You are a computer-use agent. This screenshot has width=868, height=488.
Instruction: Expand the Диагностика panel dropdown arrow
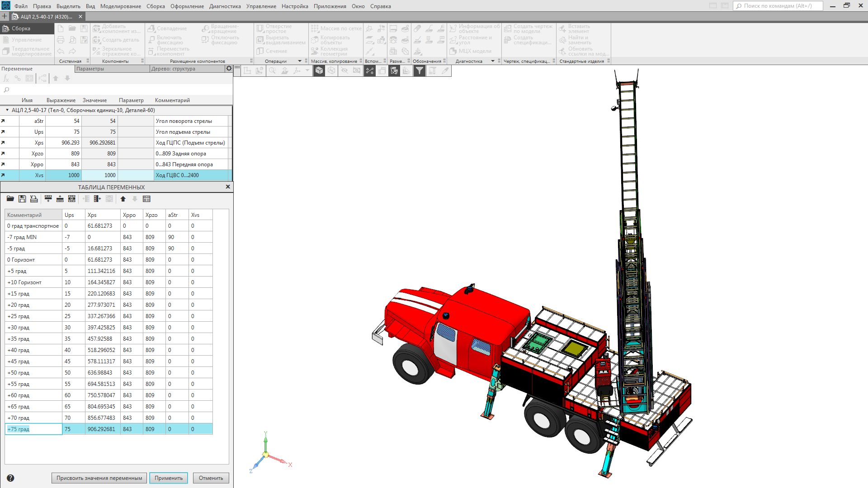(x=492, y=61)
